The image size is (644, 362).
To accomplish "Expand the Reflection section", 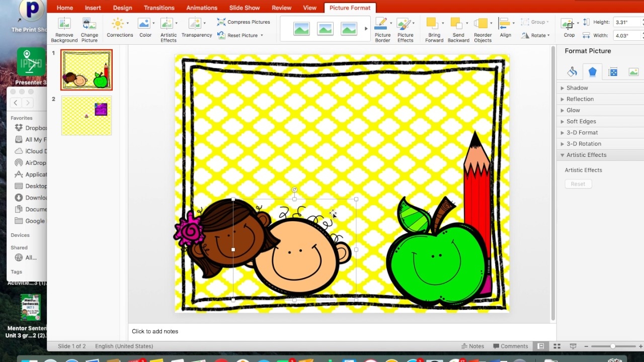I will click(x=579, y=99).
